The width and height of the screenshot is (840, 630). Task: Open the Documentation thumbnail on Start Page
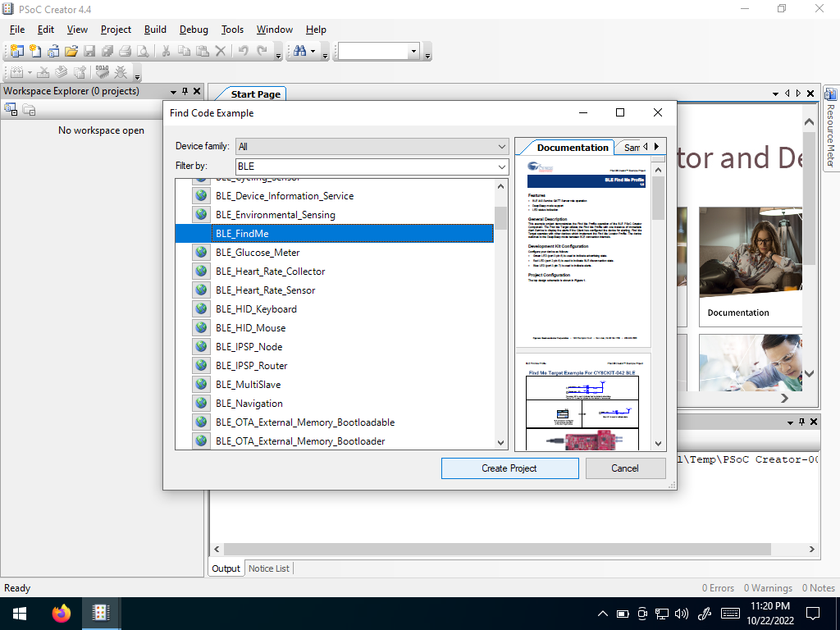[x=750, y=267]
